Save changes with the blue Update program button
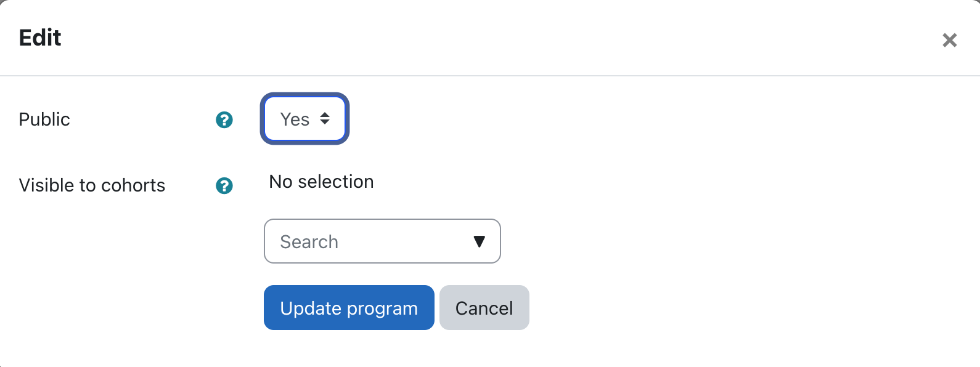The height and width of the screenshot is (367, 980). point(349,308)
